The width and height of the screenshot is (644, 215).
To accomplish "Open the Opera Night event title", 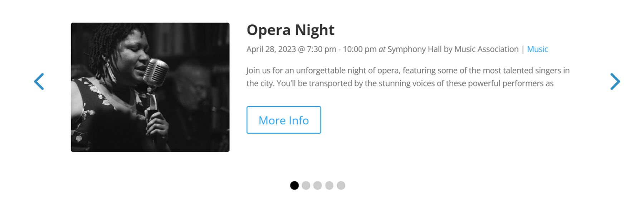I will pyautogui.click(x=290, y=30).
